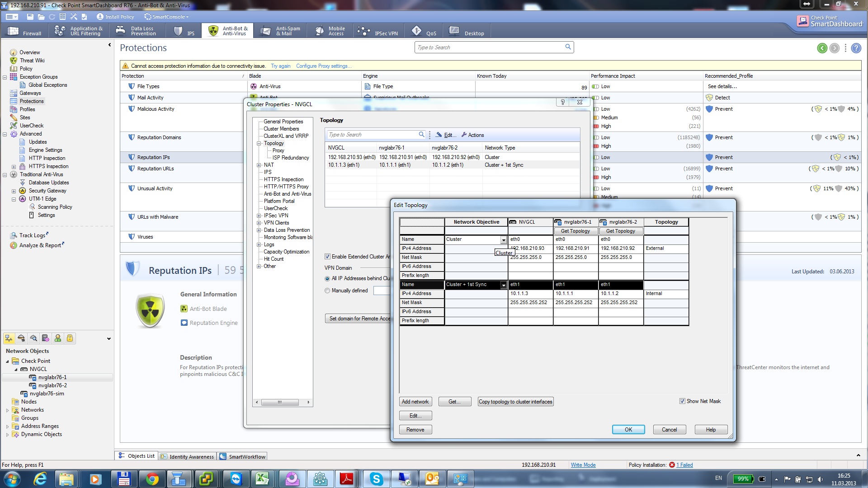Expand the Networks folder in Network Objects
The image size is (868, 488).
7,410
